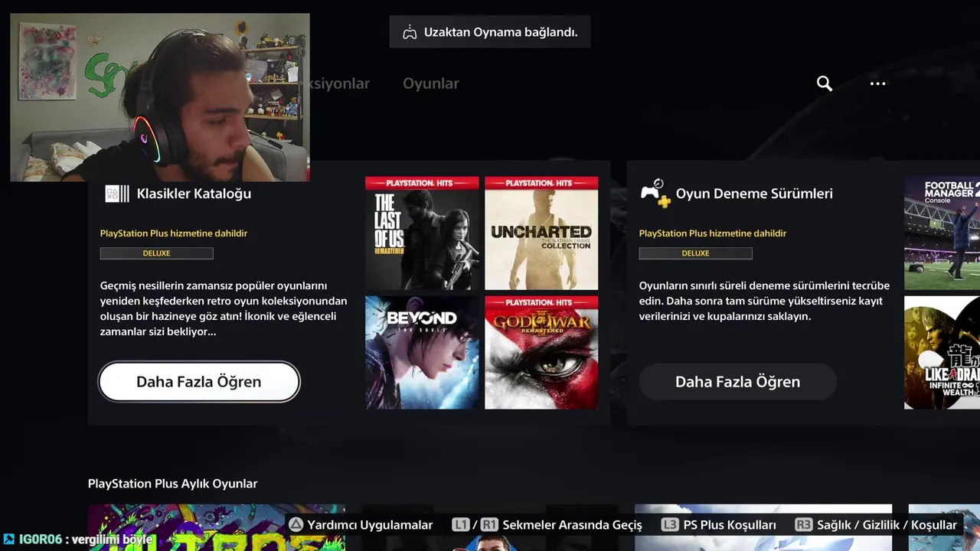This screenshot has height=551, width=980.
Task: Click the Sekmeler Arasında Geçiş hint label
Action: click(x=573, y=525)
